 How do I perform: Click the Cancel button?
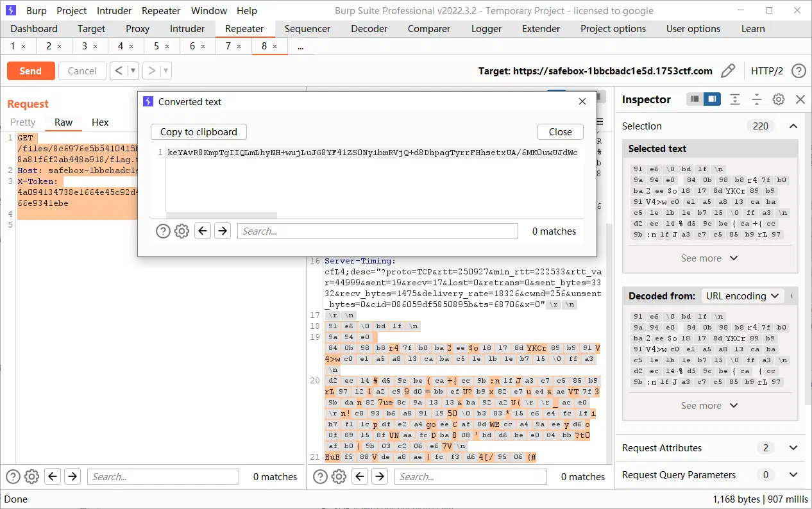[82, 71]
